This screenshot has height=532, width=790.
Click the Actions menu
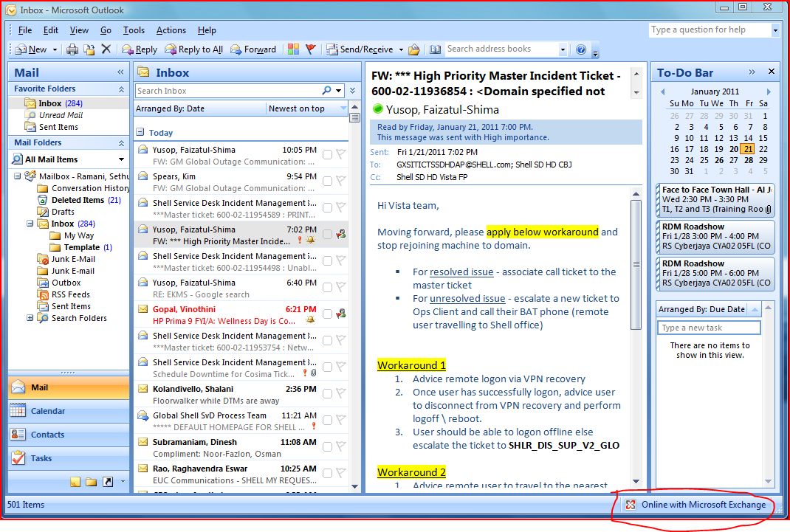point(171,30)
